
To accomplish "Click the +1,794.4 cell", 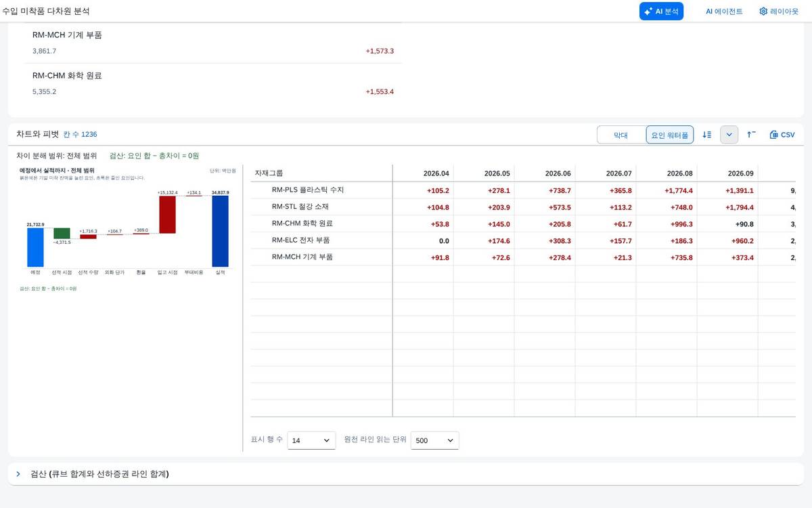I will pos(727,207).
